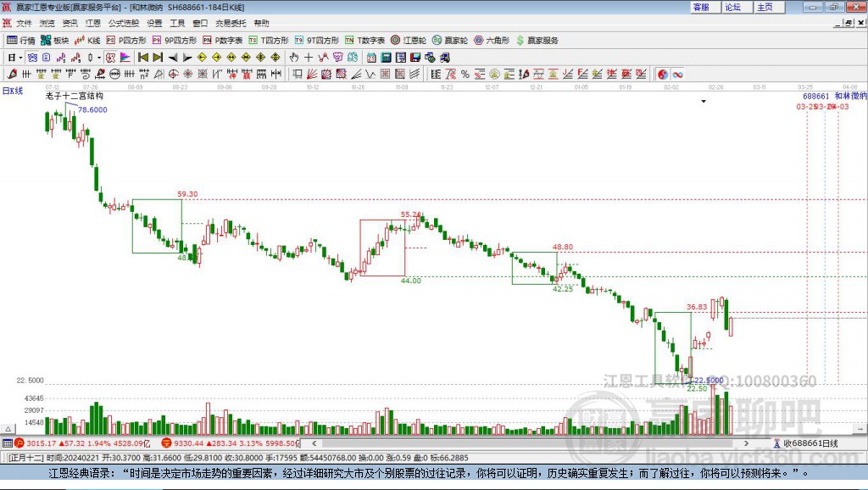
Task: Select the parallel lines channel tool
Action: pyautogui.click(x=414, y=75)
